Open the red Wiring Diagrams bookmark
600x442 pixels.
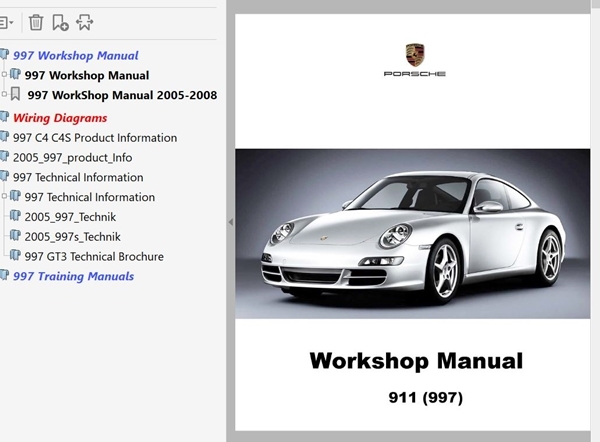pyautogui.click(x=60, y=118)
